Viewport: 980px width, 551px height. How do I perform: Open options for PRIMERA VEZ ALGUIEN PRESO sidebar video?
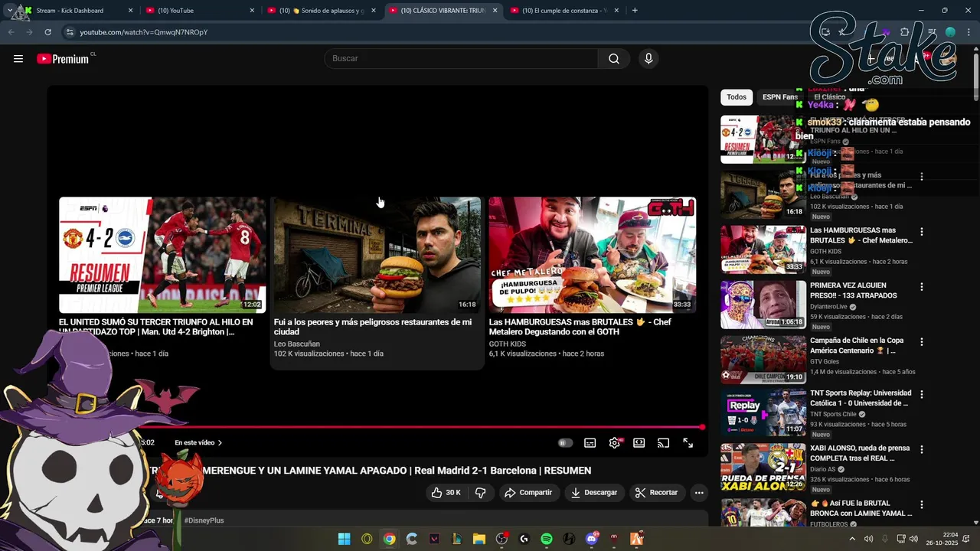[x=922, y=287]
